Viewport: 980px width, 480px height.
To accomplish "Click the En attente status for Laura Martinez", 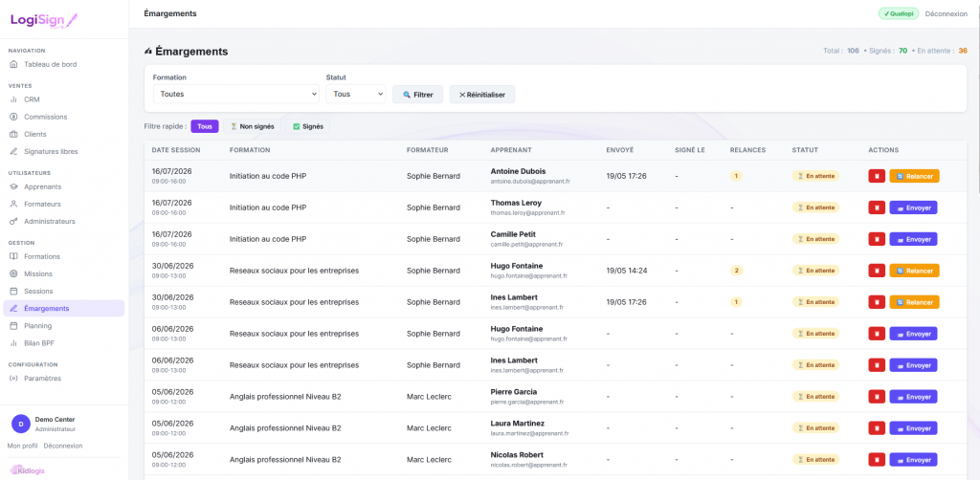I will (x=815, y=428).
